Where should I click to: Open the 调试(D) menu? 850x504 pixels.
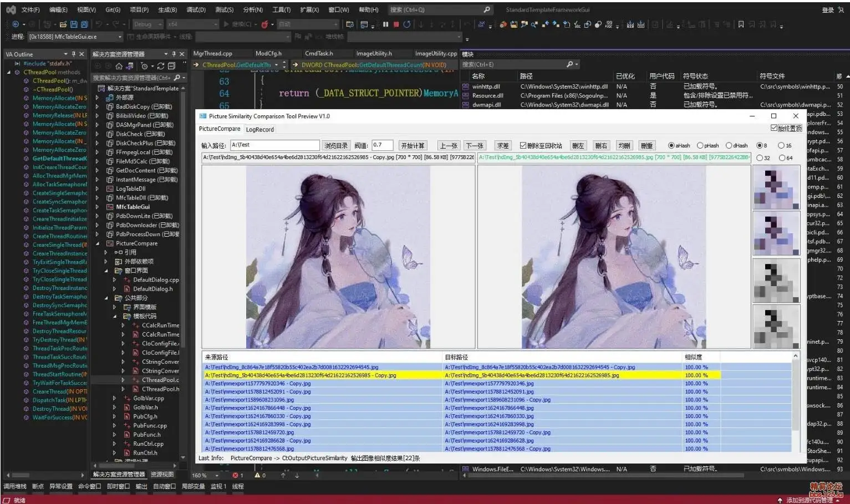point(196,9)
